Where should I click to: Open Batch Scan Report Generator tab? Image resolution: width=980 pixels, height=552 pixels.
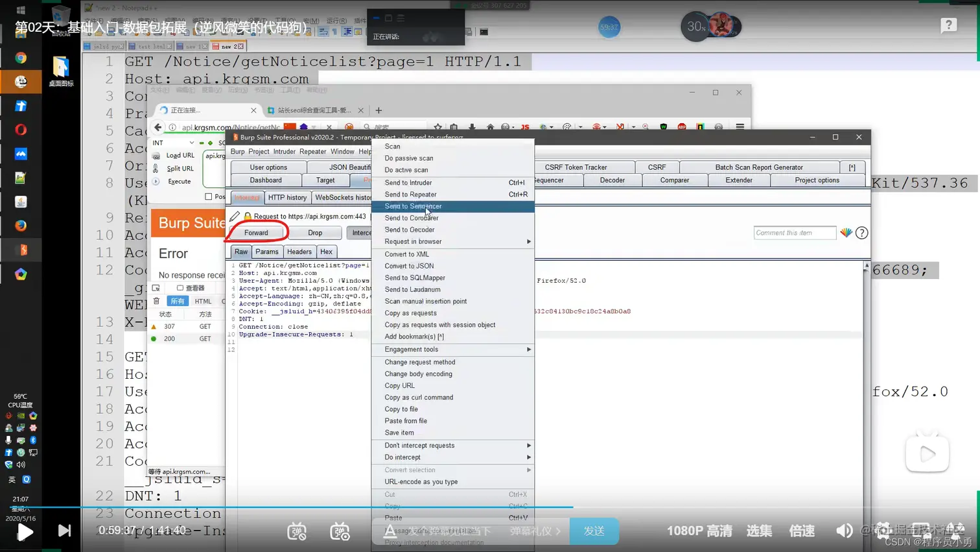759,167
